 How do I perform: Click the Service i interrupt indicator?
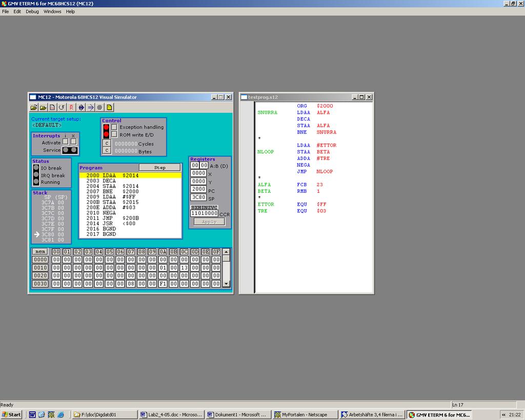pos(66,150)
